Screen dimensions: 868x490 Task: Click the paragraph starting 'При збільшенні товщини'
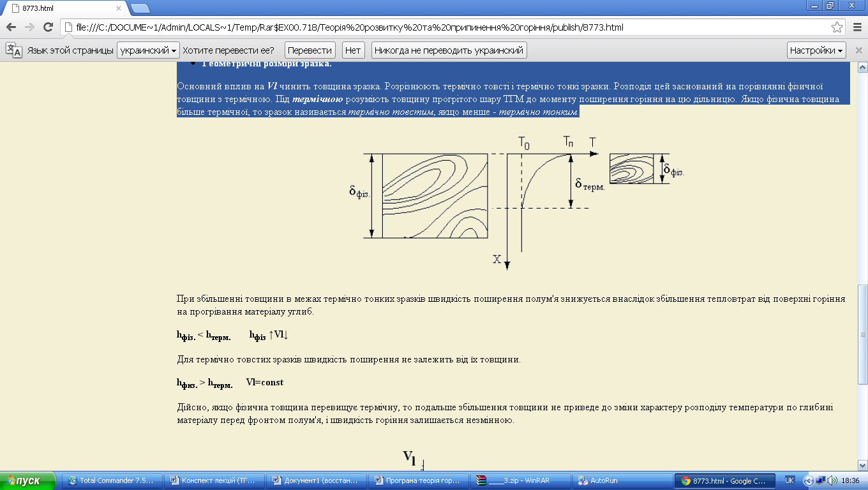pyautogui.click(x=511, y=305)
